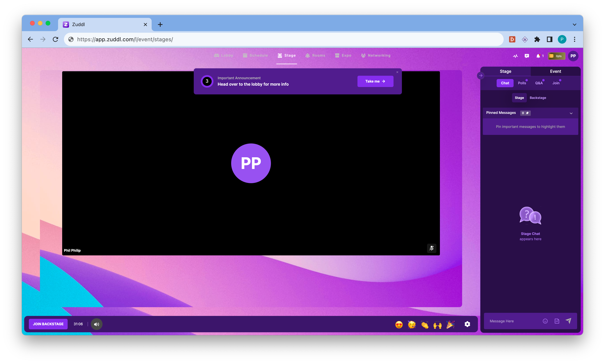Send the clapping hands emoji reaction
605x364 pixels.
425,324
